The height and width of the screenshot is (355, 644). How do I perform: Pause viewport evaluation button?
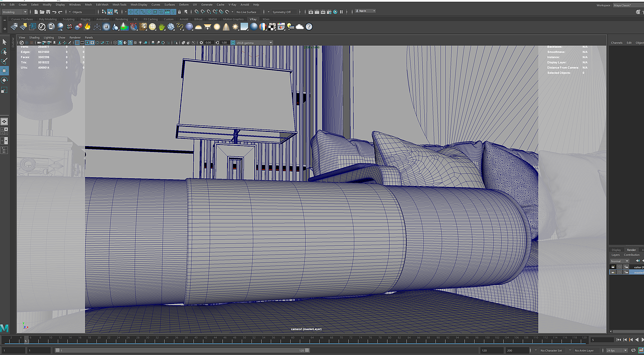[341, 12]
